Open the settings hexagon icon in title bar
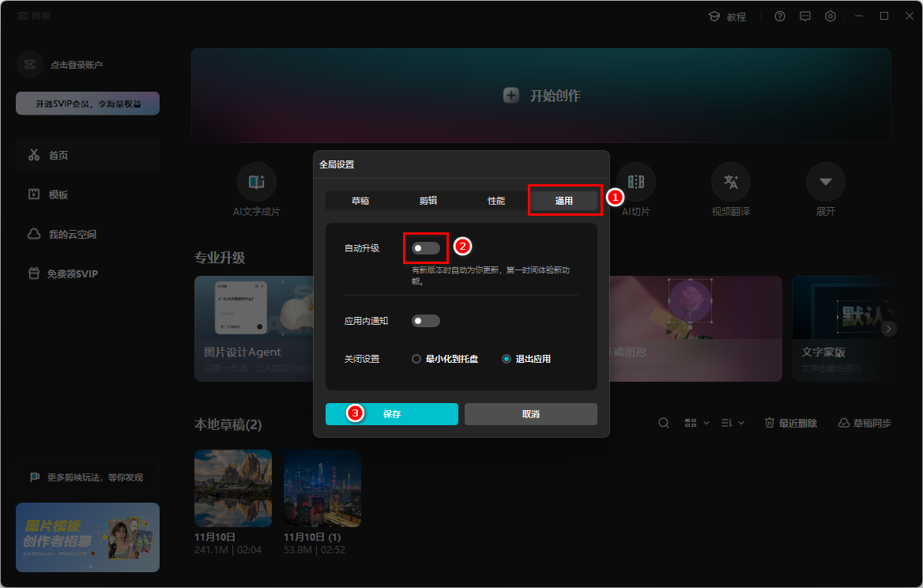Image resolution: width=923 pixels, height=588 pixels. [831, 16]
